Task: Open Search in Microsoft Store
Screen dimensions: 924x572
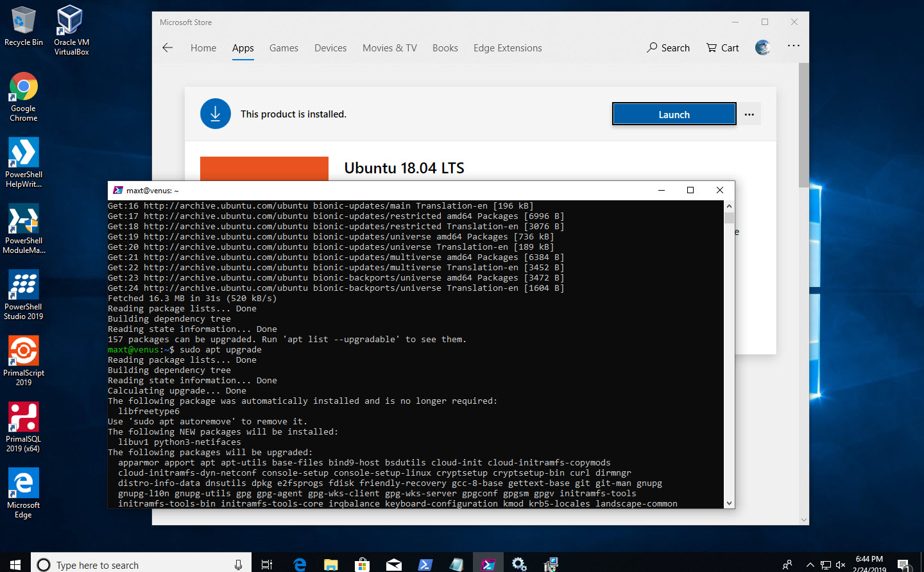Action: click(x=668, y=48)
